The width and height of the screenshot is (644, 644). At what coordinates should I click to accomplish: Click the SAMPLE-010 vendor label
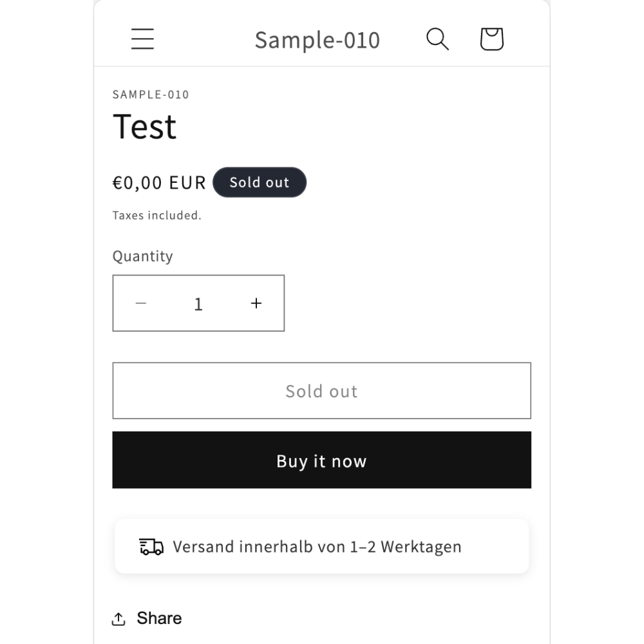pos(151,95)
